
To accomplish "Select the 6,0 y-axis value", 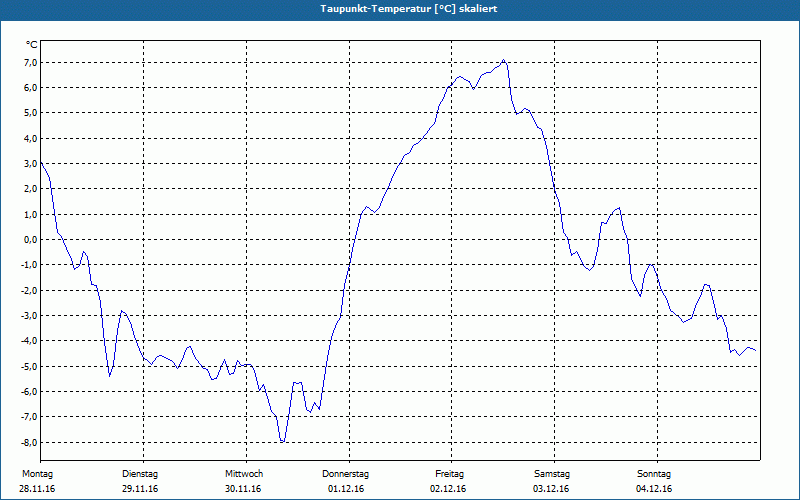I will tap(31, 88).
